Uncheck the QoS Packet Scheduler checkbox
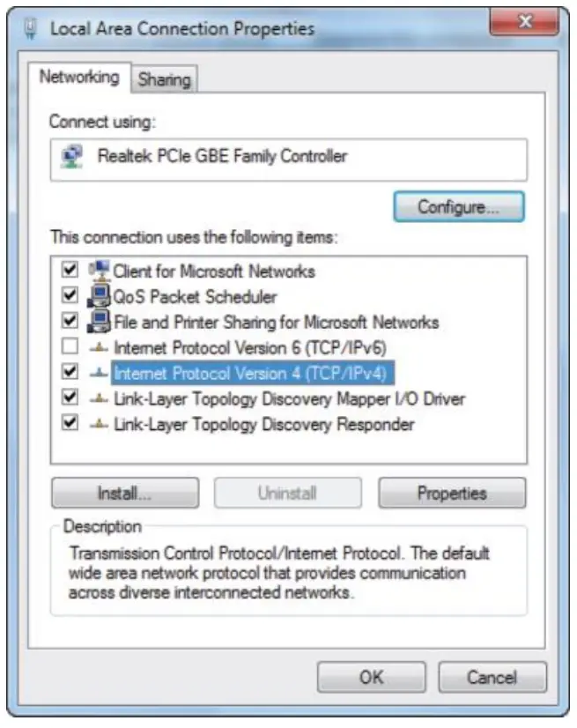 70,295
